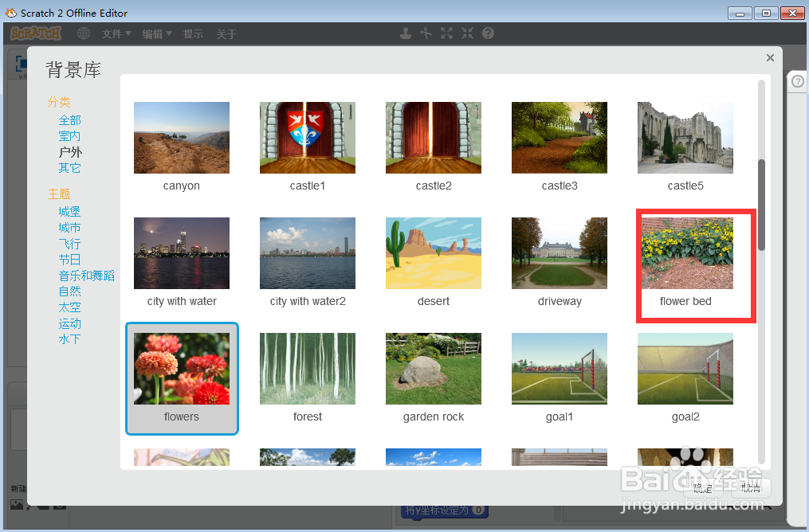809x532 pixels.
Task: Close the backdrop library dialog
Action: (770, 57)
